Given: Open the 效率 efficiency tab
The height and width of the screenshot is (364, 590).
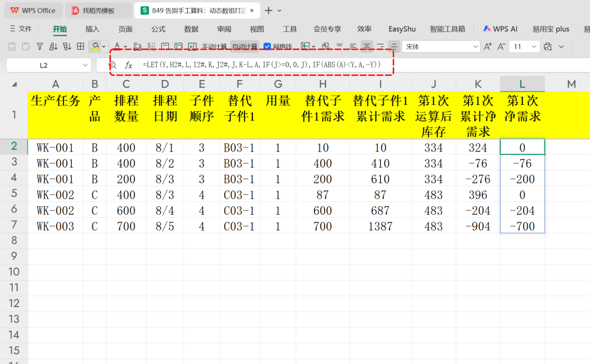Looking at the screenshot, I should [x=364, y=29].
